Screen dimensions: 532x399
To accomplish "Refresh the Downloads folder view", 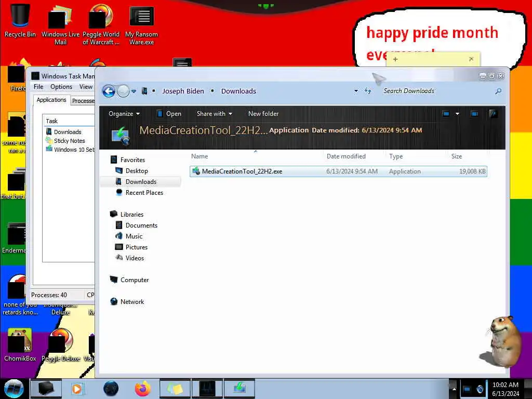I will [368, 90].
